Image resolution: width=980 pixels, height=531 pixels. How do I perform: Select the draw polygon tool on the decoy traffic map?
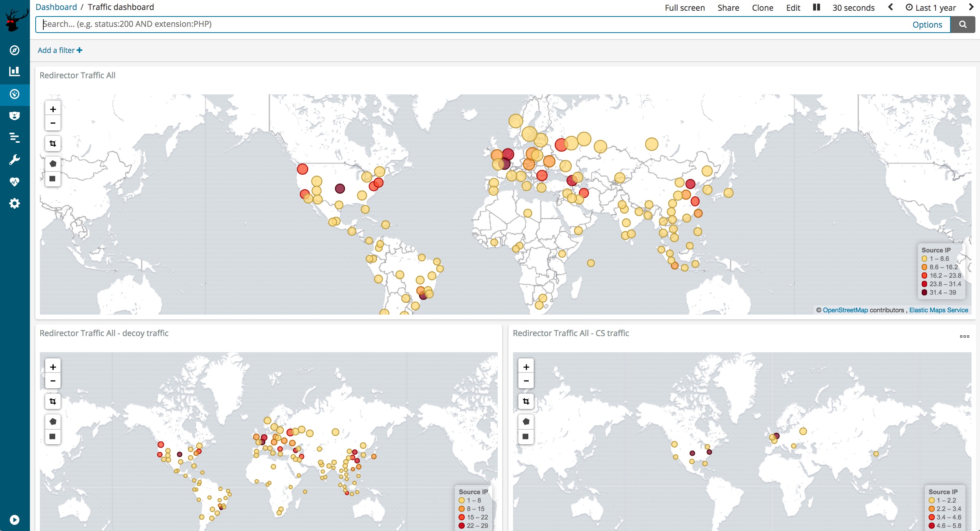point(53,422)
